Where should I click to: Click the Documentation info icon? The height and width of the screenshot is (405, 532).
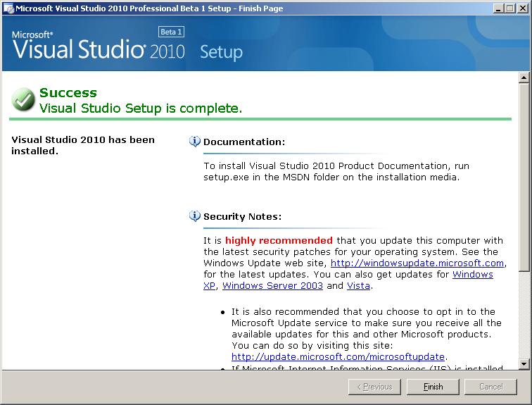(195, 142)
